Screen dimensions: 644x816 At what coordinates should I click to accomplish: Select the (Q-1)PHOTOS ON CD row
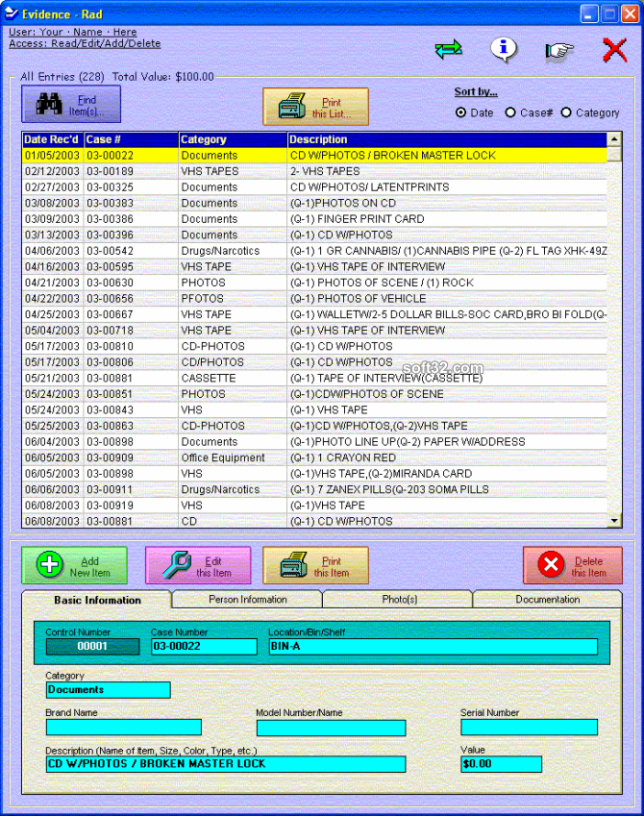(x=315, y=203)
